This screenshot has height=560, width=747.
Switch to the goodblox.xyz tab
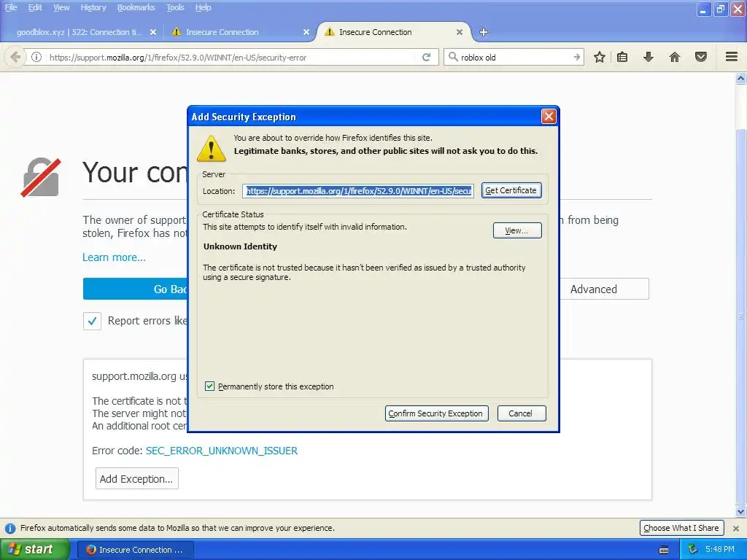pos(79,32)
